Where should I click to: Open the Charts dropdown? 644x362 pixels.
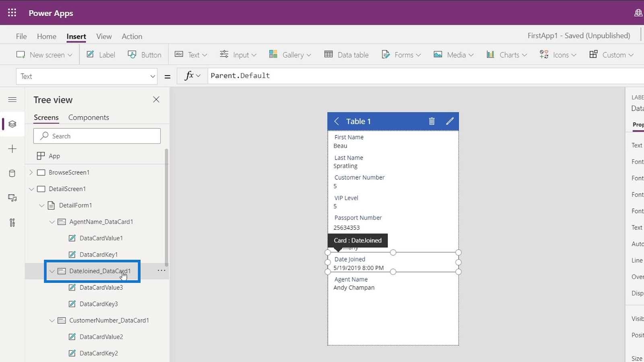pos(506,55)
